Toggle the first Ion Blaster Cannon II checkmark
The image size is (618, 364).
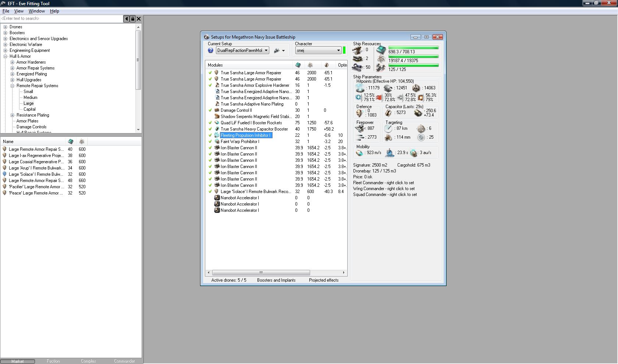pyautogui.click(x=210, y=148)
